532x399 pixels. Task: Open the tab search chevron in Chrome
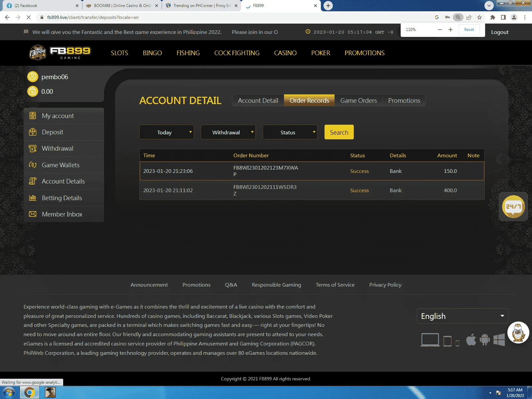point(489,6)
